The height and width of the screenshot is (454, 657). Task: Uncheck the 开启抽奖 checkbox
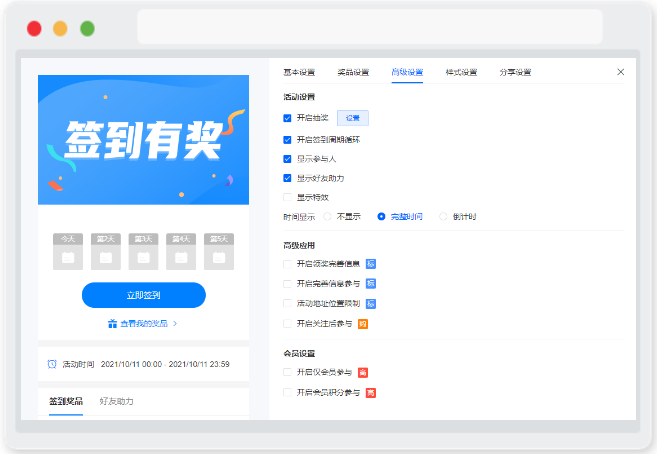pos(287,118)
